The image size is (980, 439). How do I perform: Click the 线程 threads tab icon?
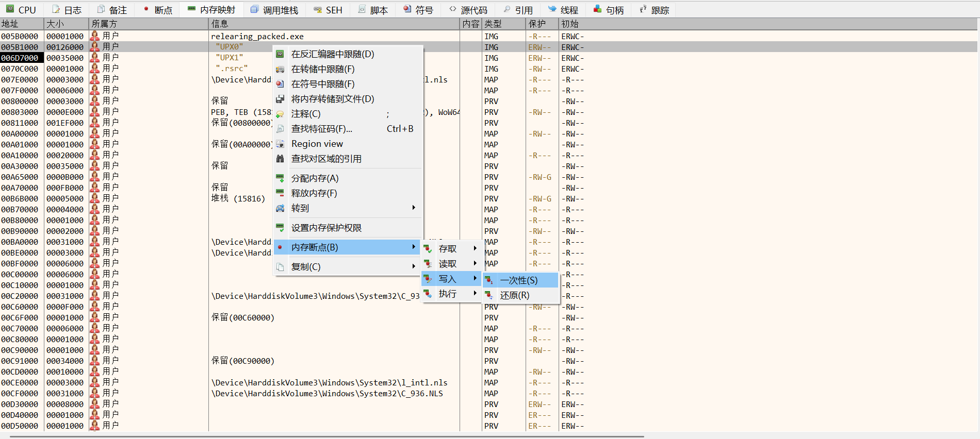pyautogui.click(x=552, y=9)
